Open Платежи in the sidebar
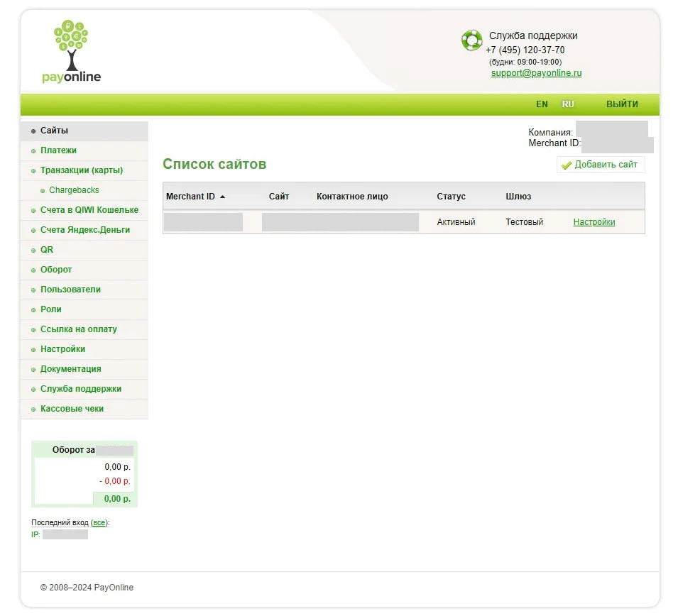The height and width of the screenshot is (616, 678). pyautogui.click(x=58, y=150)
